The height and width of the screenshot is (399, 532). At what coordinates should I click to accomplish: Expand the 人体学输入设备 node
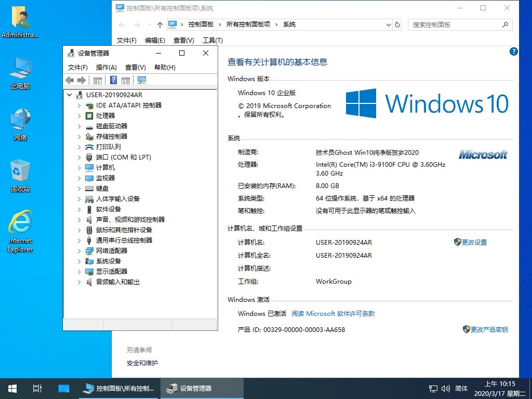click(79, 199)
